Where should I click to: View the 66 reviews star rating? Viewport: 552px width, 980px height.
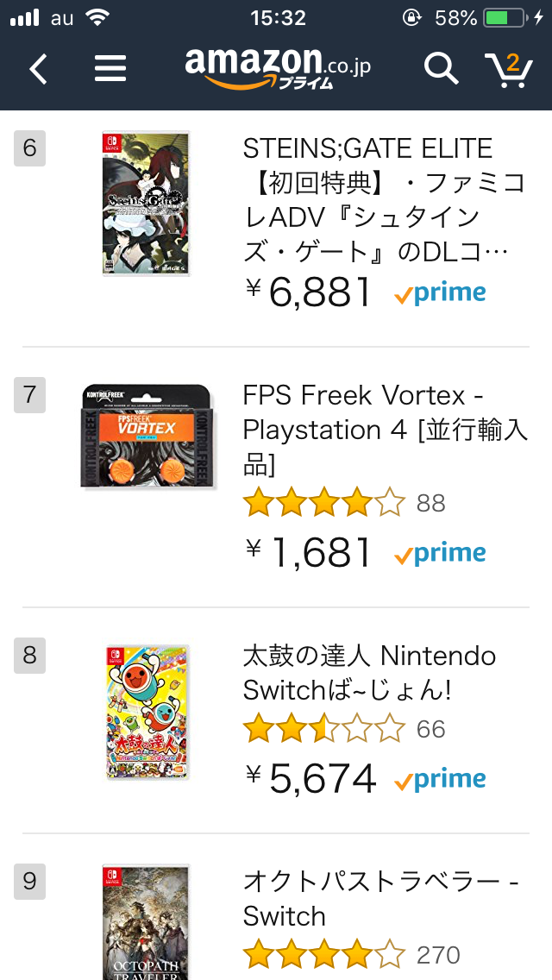coord(323,728)
